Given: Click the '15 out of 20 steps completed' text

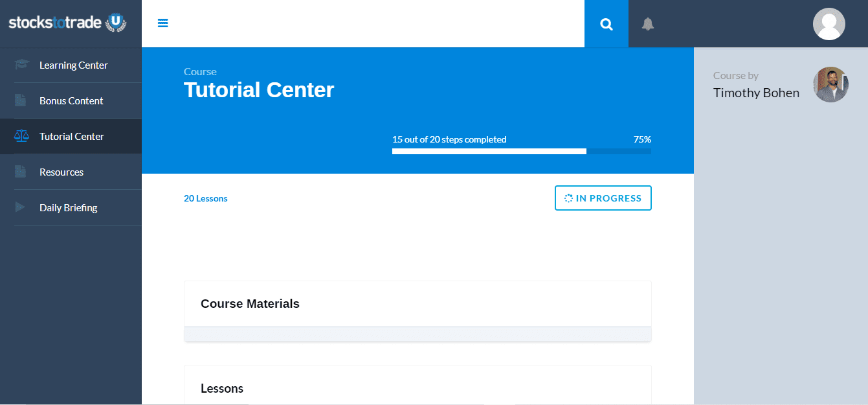Looking at the screenshot, I should pyautogui.click(x=449, y=139).
